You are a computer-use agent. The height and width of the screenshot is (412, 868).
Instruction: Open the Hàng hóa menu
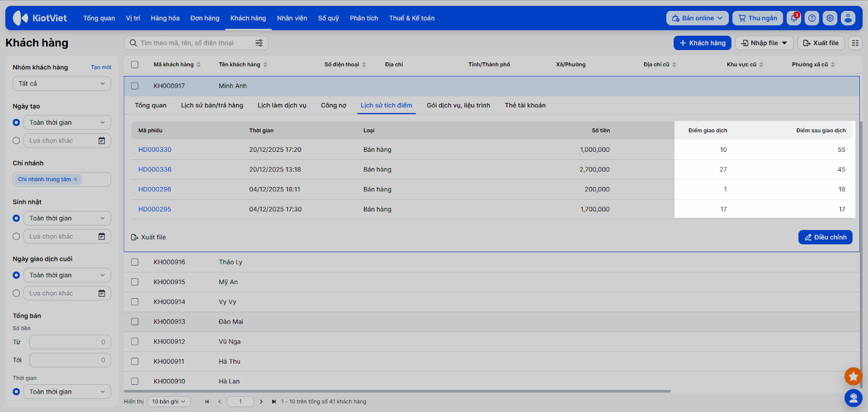pos(165,18)
